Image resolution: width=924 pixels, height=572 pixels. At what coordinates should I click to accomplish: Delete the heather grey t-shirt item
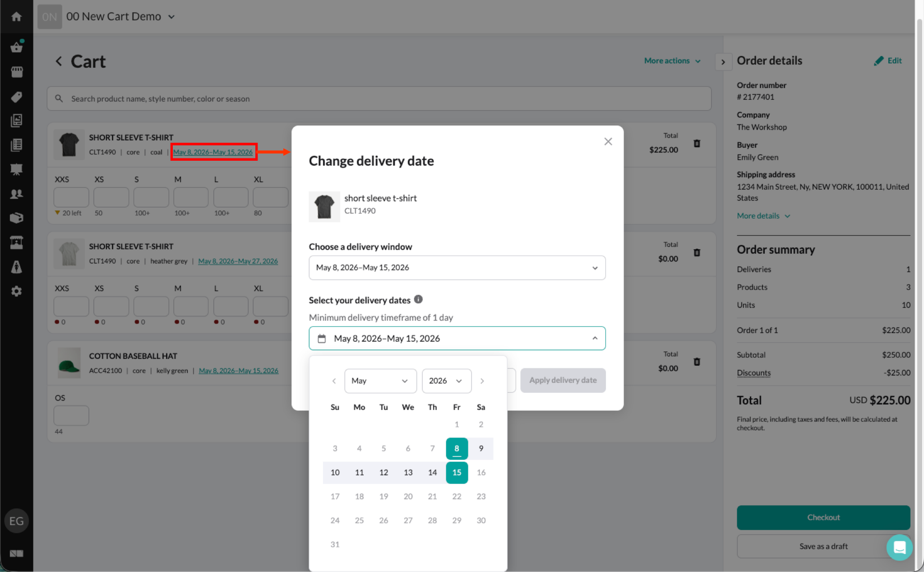point(697,252)
